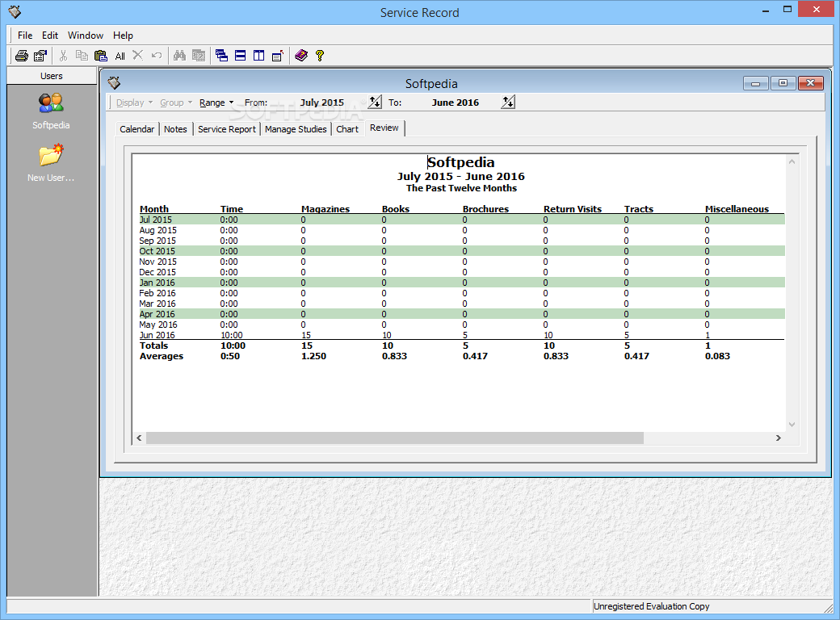The image size is (840, 620).
Task: Click the Paste clipboard icon
Action: pos(101,55)
